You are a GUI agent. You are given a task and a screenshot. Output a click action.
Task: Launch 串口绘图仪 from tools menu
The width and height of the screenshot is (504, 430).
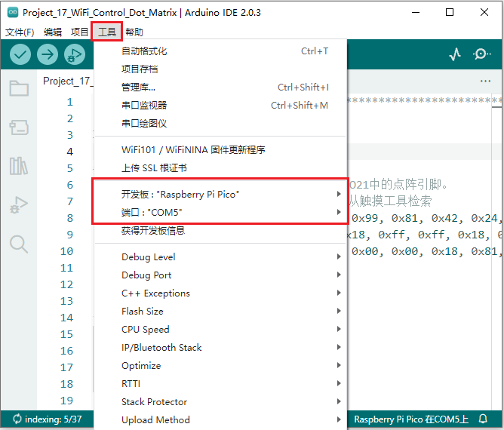point(220,123)
